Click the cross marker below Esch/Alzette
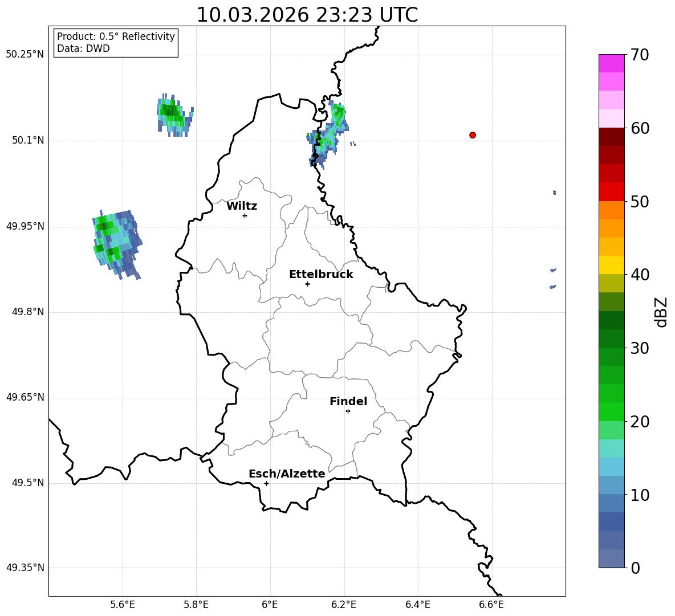The width and height of the screenshot is (675, 616). point(266,483)
